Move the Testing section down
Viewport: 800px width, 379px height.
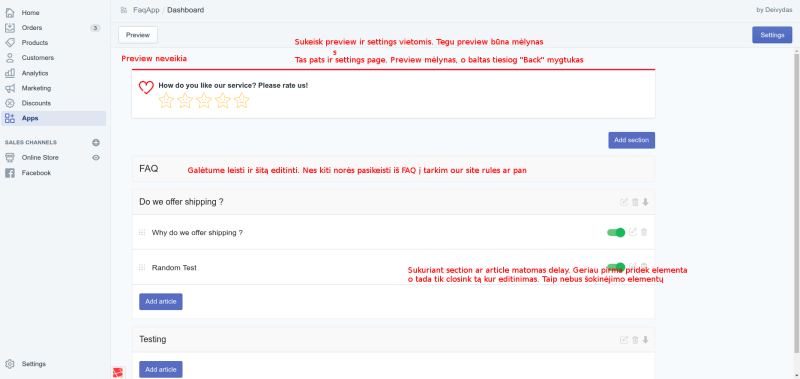(x=645, y=340)
